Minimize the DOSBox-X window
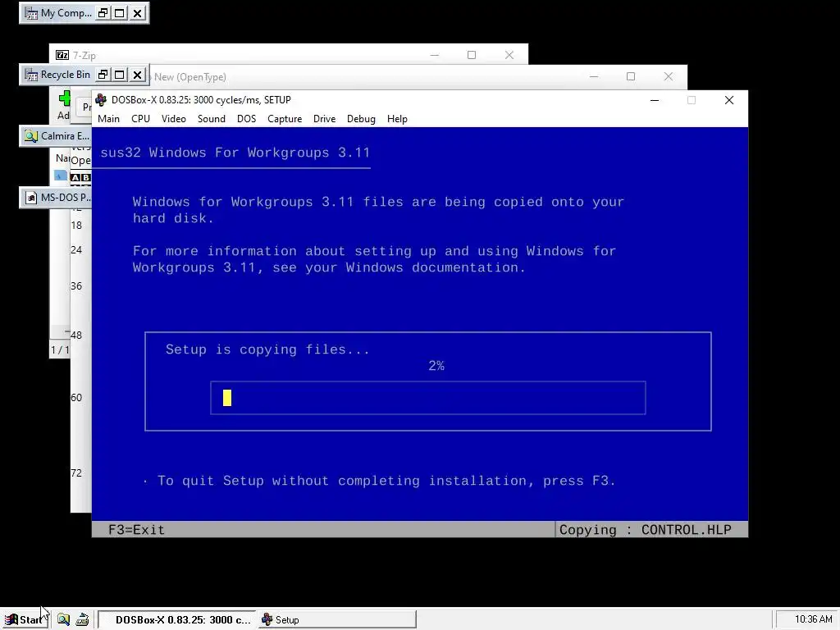The image size is (840, 630). click(654, 100)
